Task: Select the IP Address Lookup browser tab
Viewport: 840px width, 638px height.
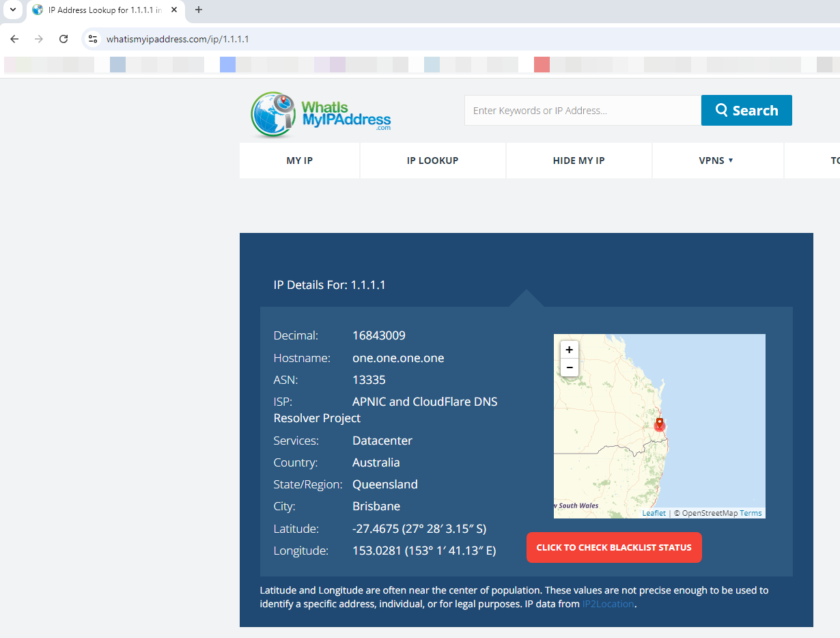Action: [102, 10]
